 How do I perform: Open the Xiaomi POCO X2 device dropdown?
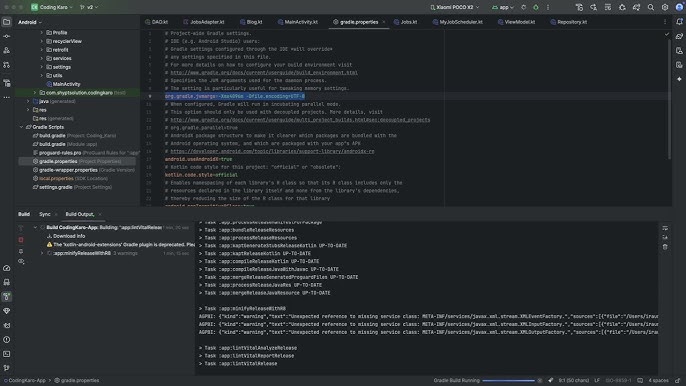pyautogui.click(x=455, y=7)
